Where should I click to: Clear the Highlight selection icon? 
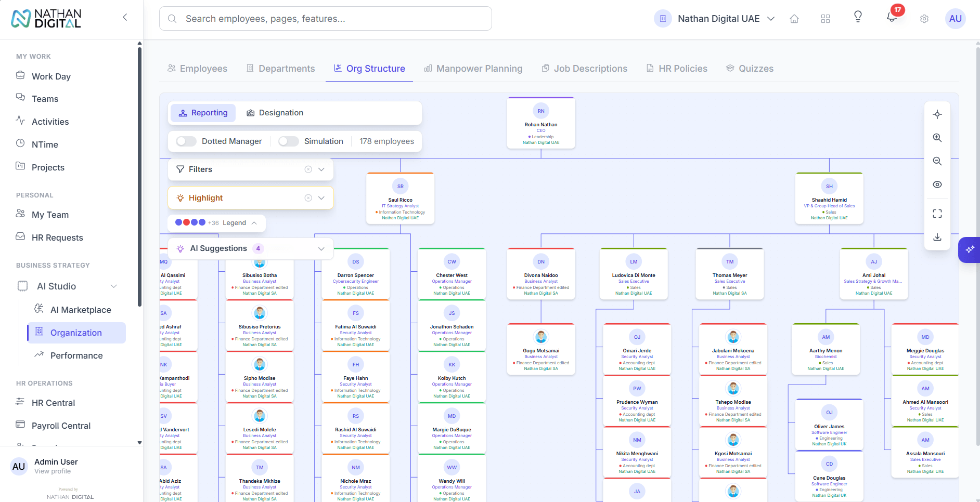click(x=308, y=198)
